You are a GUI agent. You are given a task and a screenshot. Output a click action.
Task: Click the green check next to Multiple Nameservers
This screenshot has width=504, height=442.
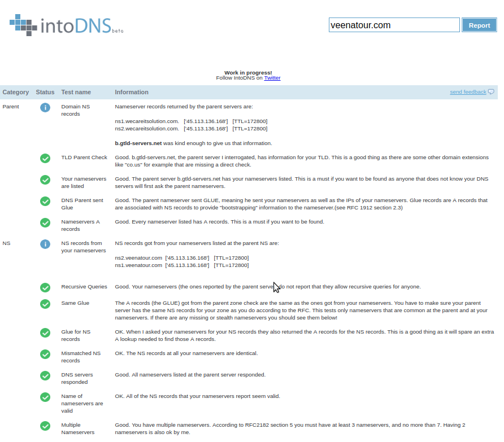[x=45, y=426]
